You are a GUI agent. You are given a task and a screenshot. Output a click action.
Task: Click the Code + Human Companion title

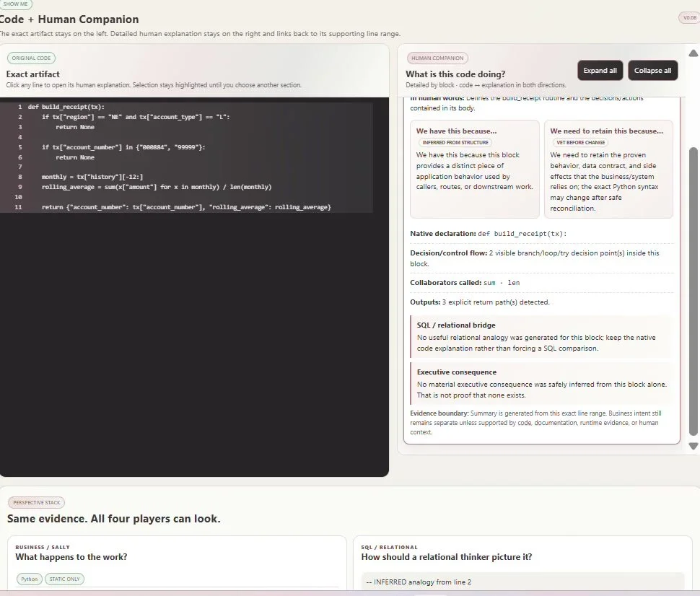point(69,19)
